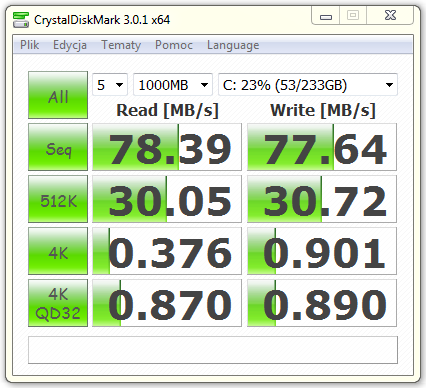Click the Seq write result 77.64

point(322,147)
